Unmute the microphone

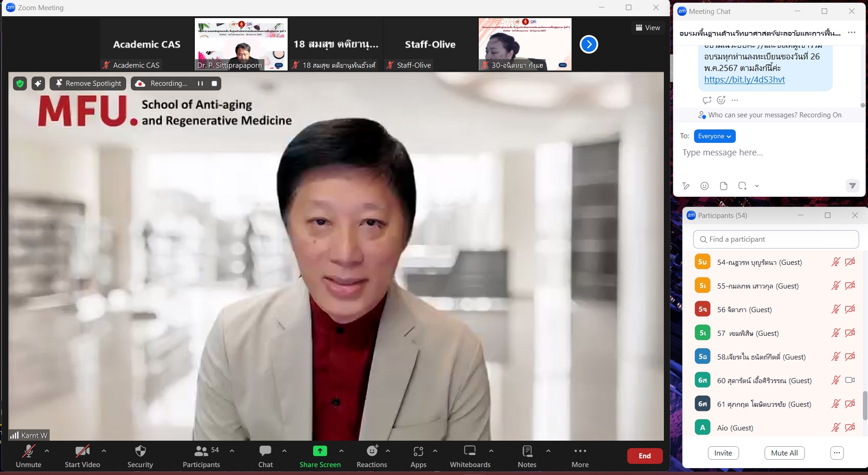click(x=28, y=456)
